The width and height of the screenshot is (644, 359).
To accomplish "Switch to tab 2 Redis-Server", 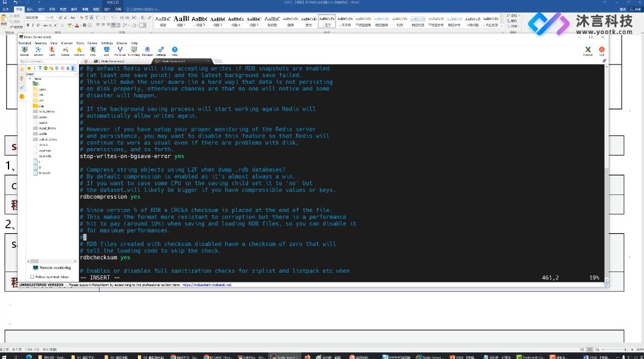I will click(x=111, y=61).
